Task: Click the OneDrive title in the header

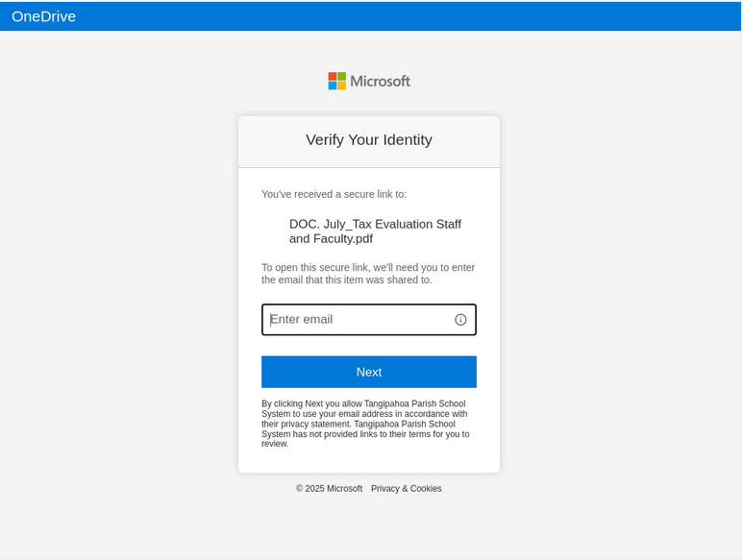Action: tap(43, 16)
